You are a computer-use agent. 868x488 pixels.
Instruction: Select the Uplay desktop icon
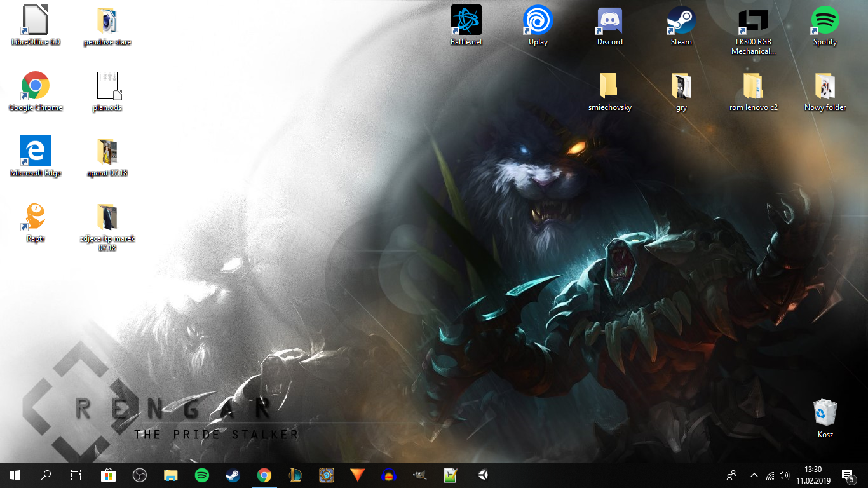[538, 25]
